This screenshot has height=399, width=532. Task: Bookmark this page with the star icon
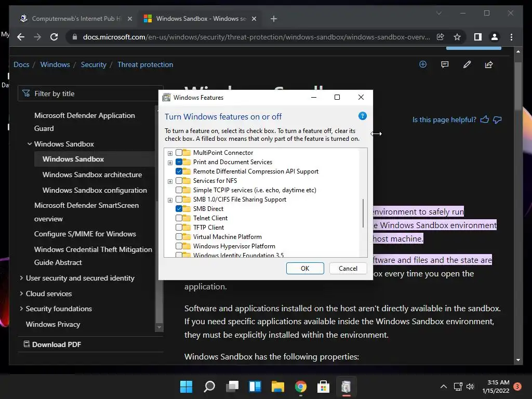(x=457, y=37)
